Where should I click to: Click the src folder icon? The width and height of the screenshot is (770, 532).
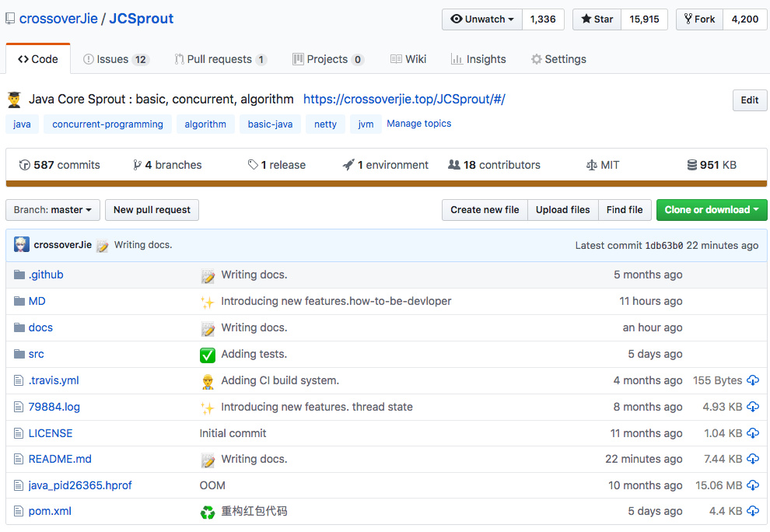(x=19, y=354)
